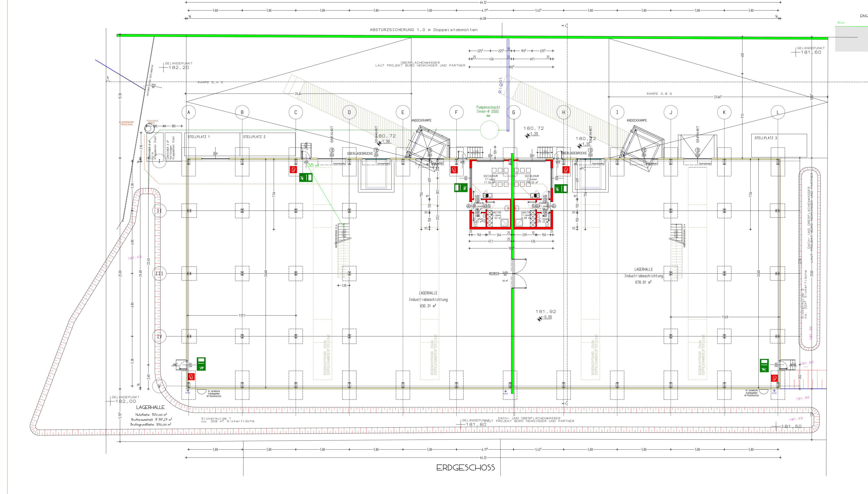The image size is (868, 494).
Task: Click the 181,92 level marker symbol
Action: (539, 319)
